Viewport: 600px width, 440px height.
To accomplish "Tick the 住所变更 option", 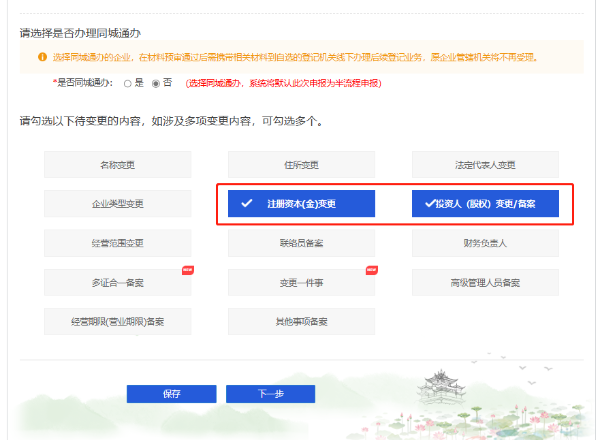I will click(301, 164).
